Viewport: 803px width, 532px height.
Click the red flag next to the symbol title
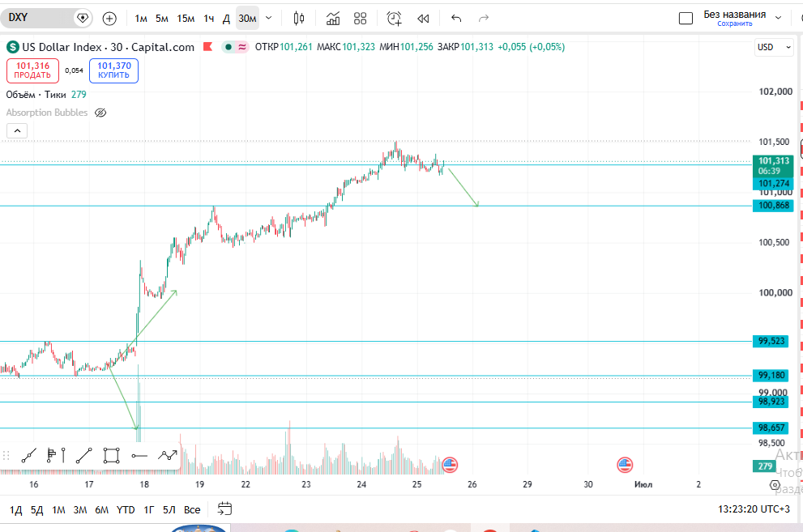pos(207,46)
